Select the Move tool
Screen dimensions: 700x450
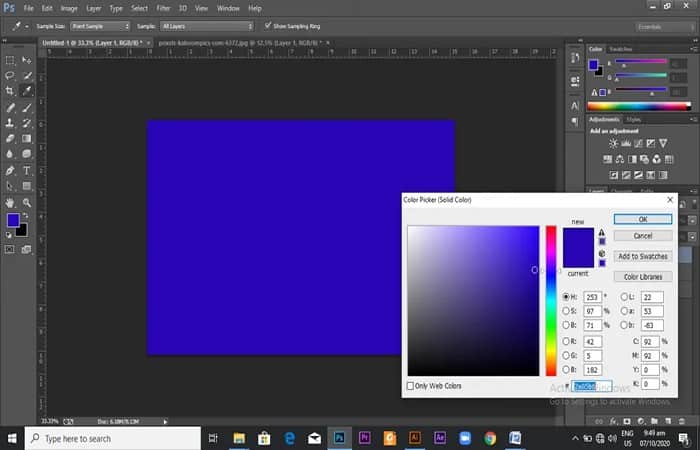click(x=27, y=60)
